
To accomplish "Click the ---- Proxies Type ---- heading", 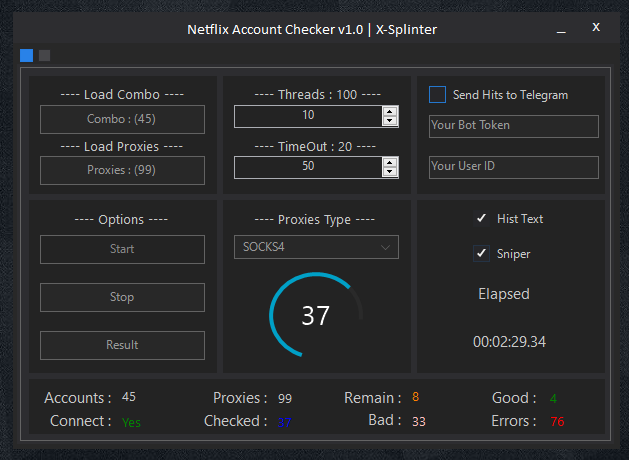I will [x=314, y=220].
